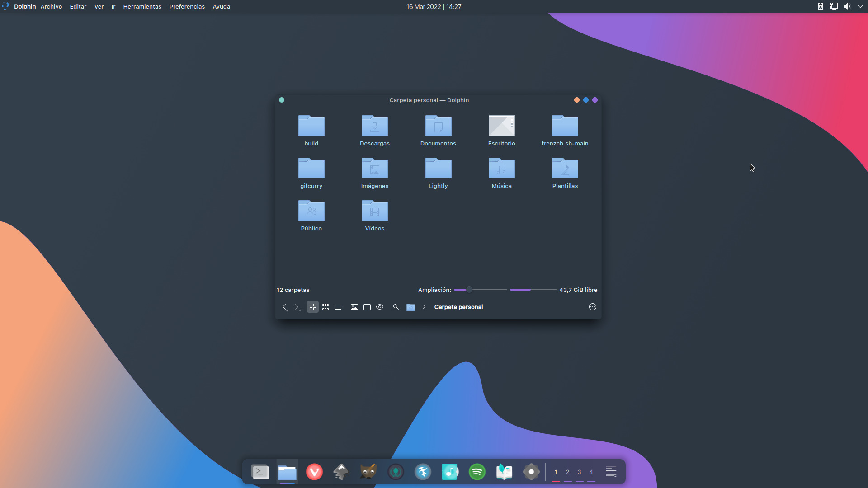Toggle hidden files with the eye icon

(x=380, y=307)
